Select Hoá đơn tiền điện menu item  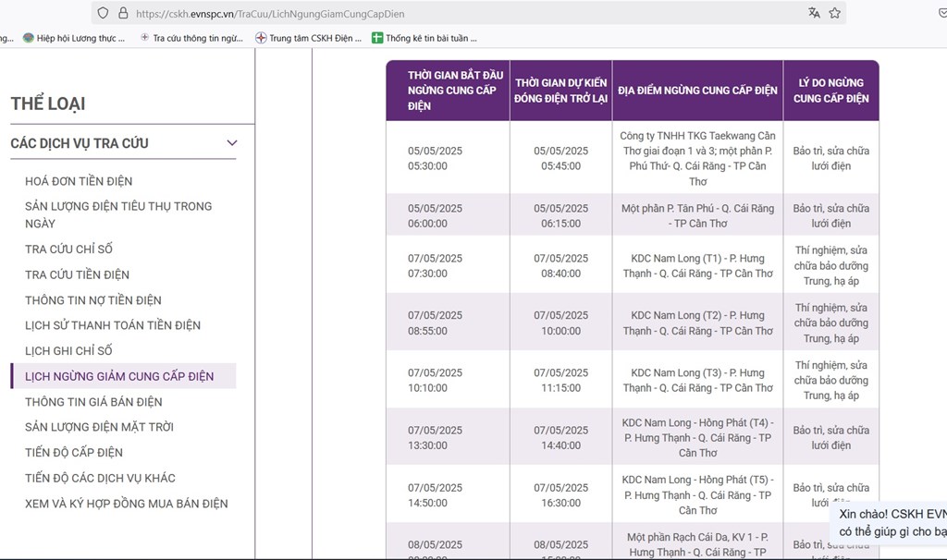coord(79,181)
